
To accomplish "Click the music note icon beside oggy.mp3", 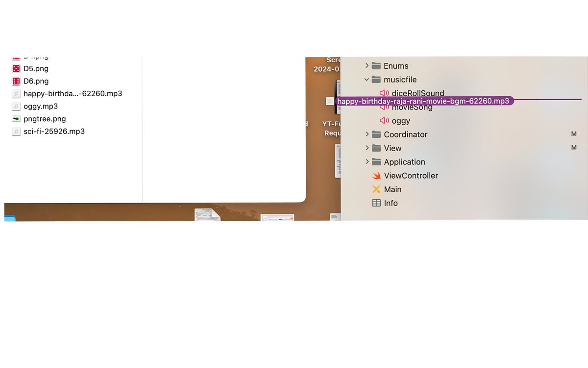I will click(16, 106).
